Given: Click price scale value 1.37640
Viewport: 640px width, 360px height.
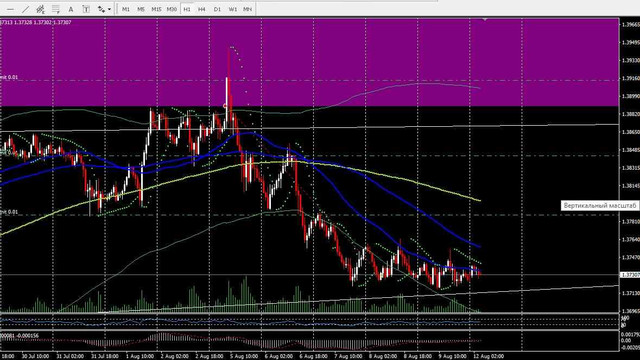Looking at the screenshot, I should tap(630, 239).
